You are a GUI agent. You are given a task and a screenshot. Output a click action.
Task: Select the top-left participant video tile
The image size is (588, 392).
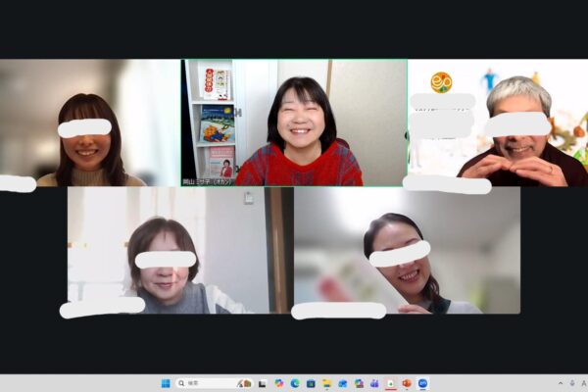click(90, 122)
